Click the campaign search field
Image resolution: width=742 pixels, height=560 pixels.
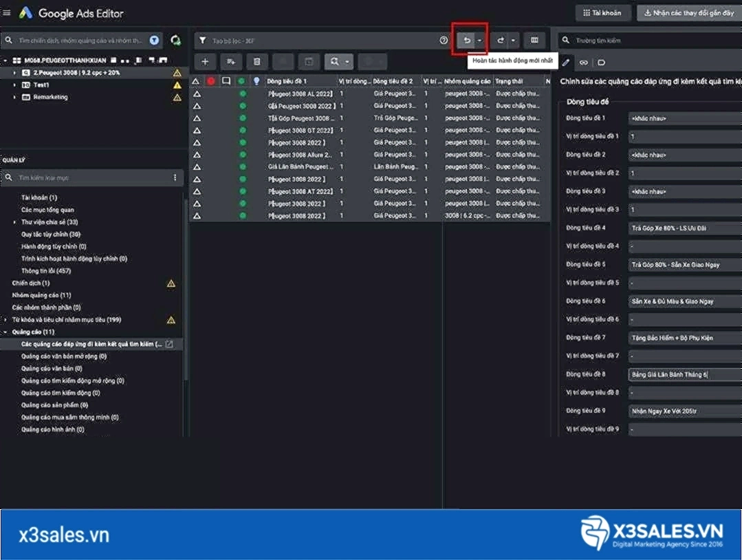(81, 41)
